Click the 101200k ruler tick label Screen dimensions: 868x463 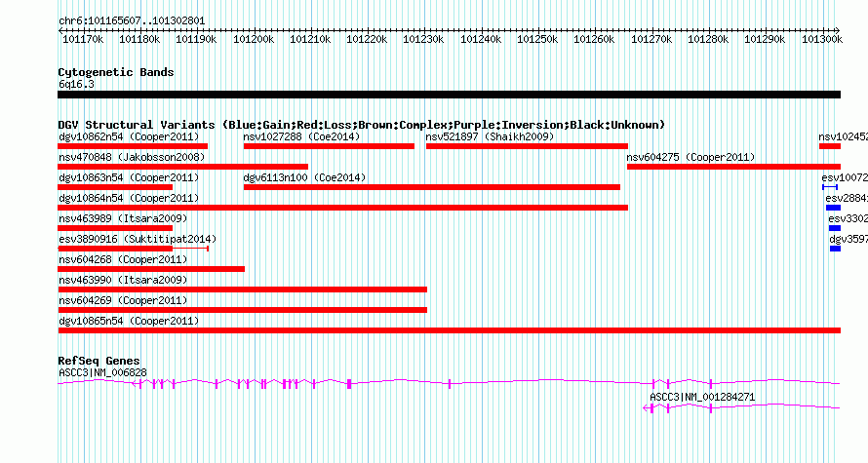point(254,39)
